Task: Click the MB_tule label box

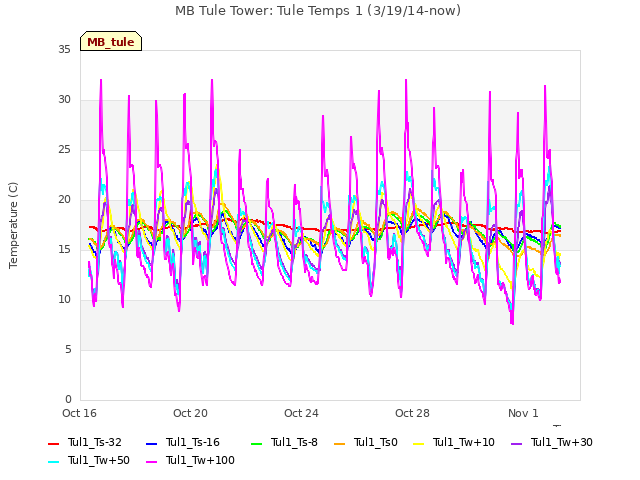Action: 111,41
